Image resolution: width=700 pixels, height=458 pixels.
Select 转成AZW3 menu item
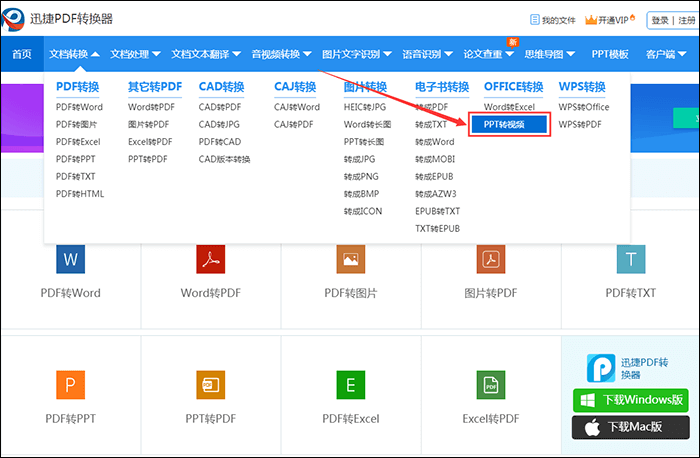pyautogui.click(x=436, y=194)
